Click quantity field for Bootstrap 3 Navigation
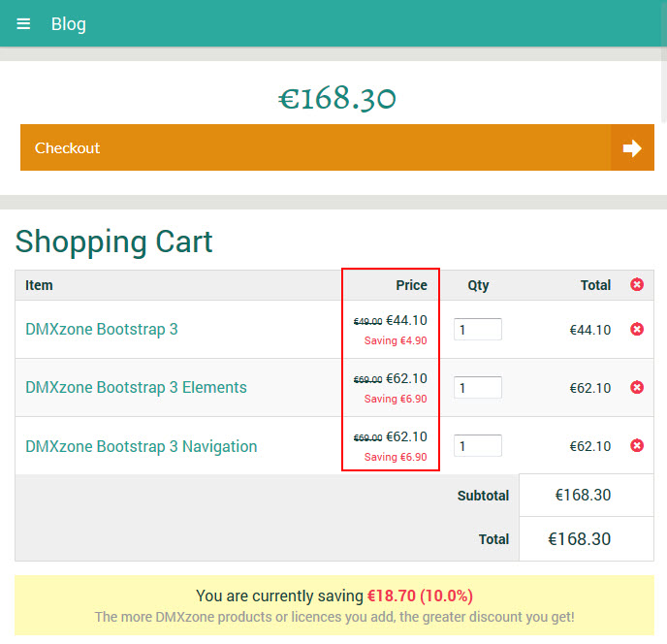 pyautogui.click(x=478, y=445)
